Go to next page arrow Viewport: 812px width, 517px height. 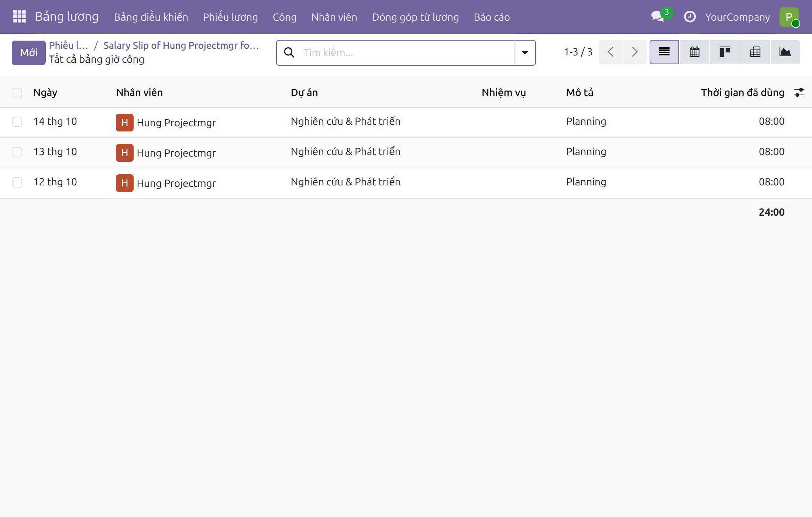(x=634, y=52)
